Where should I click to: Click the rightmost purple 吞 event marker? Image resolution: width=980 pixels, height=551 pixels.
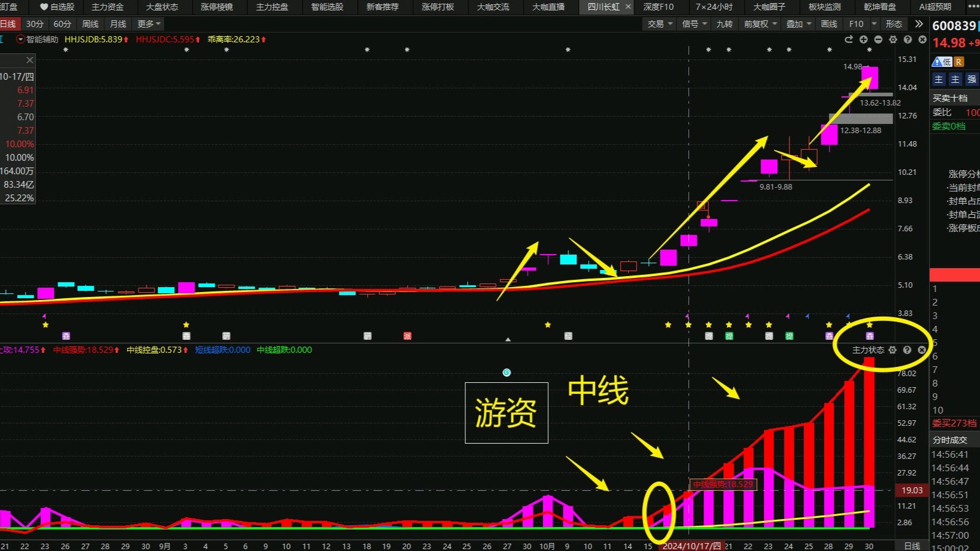pos(869,336)
